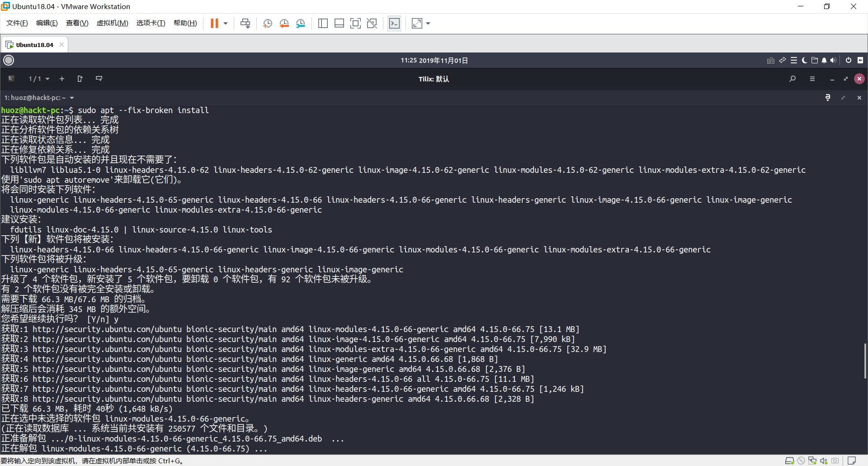
Task: Revert to the previous snapshot
Action: [284, 24]
